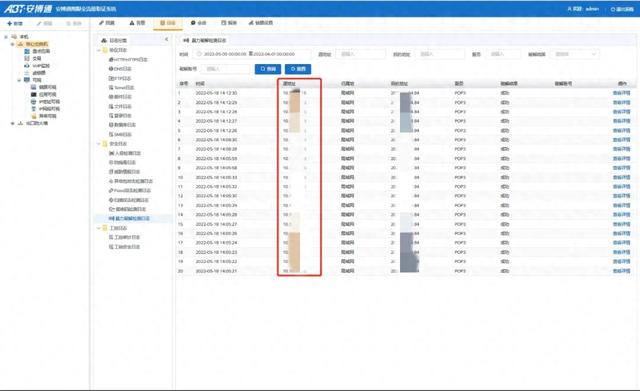Open view details link for row 6
This screenshot has width=640, height=391.
coord(622,140)
